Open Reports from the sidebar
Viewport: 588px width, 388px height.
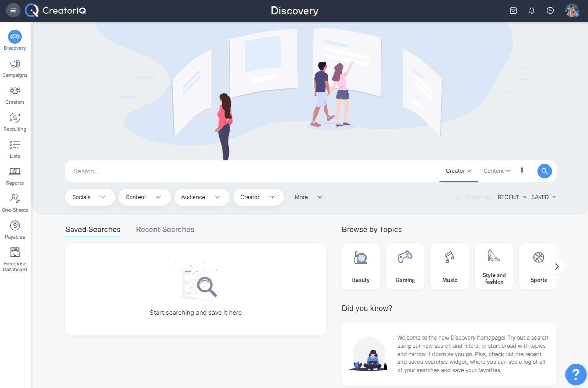(15, 176)
